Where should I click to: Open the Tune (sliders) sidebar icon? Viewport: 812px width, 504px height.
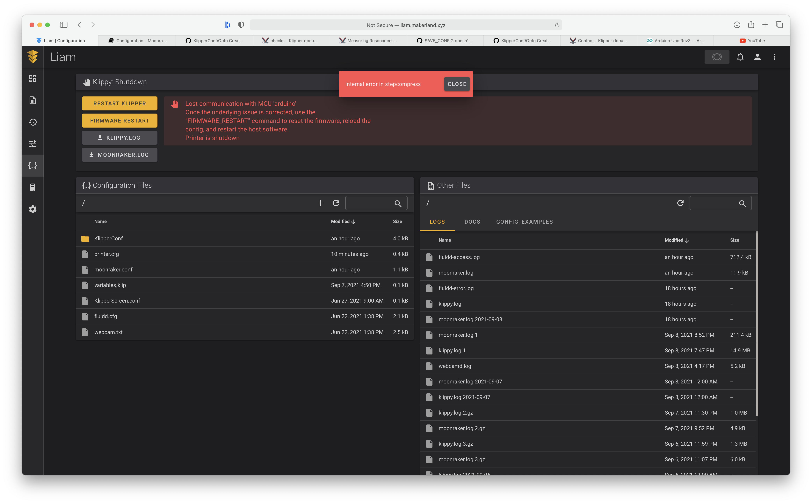(x=32, y=144)
